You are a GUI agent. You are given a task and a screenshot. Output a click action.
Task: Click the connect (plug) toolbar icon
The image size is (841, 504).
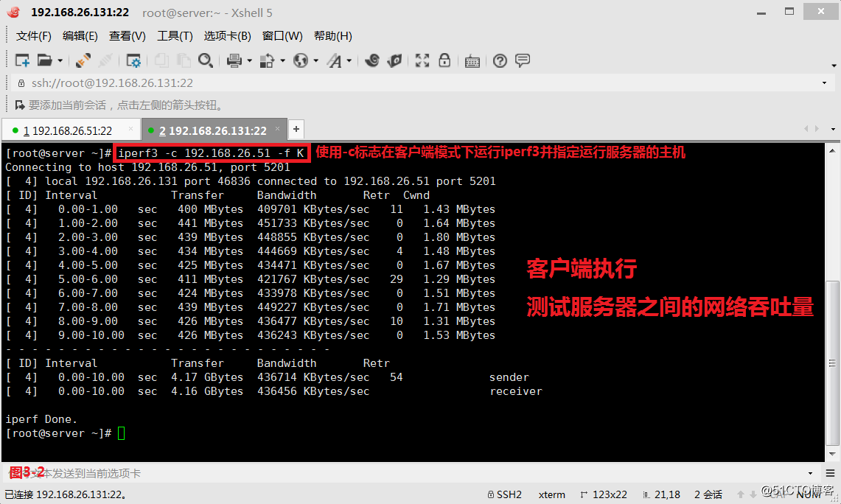pos(83,60)
